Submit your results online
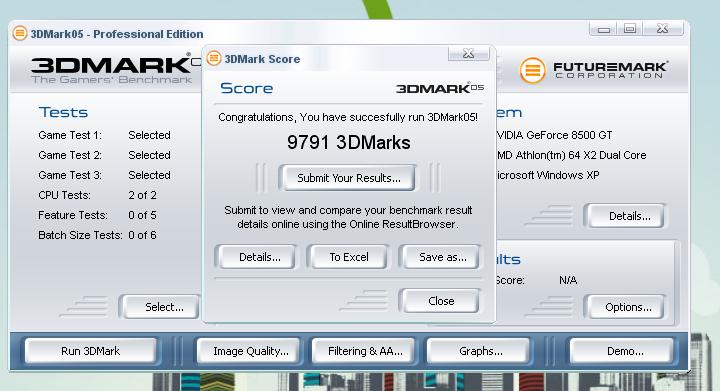Screen dimensions: 720x391 coord(349,178)
